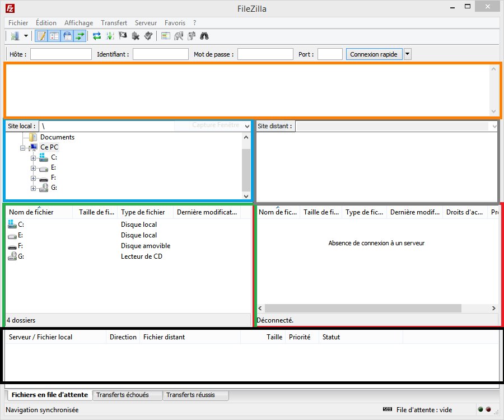Click the Ce PC computer icon in the tree

(33, 147)
